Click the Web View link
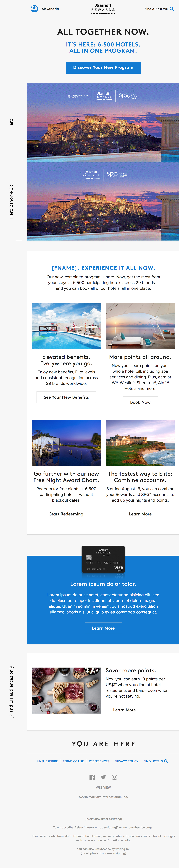The image size is (179, 868). click(x=103, y=787)
